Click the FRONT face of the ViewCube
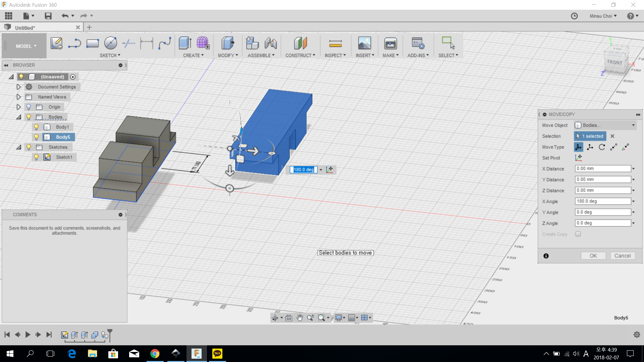Image resolution: width=644 pixels, height=362 pixels. point(614,62)
